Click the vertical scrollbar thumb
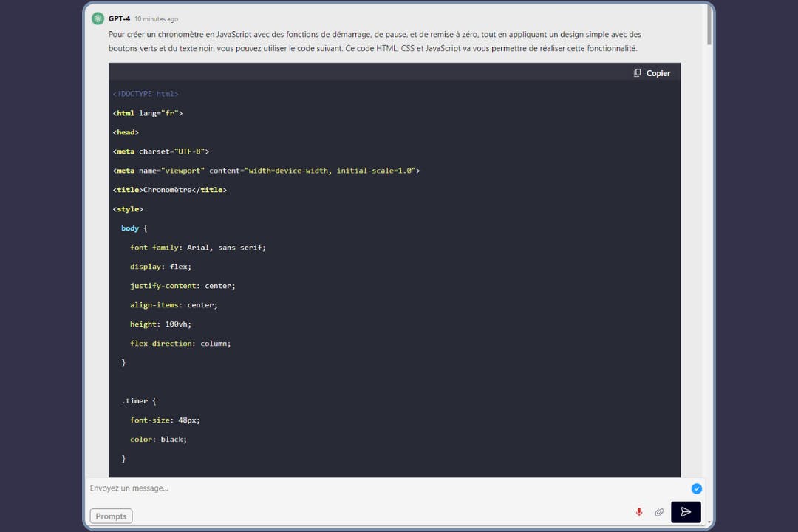Image resolution: width=798 pixels, height=532 pixels. tap(709, 26)
